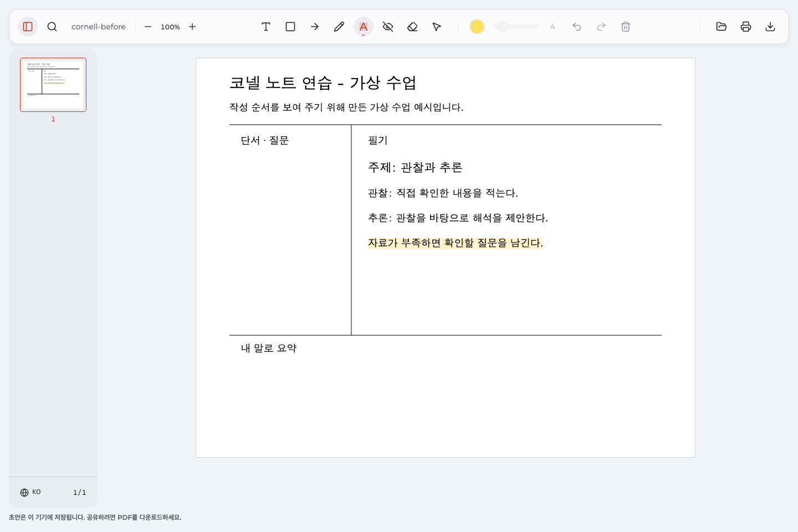Click the line 주제: 관찰과 추론
This screenshot has width=798, height=532.
click(415, 167)
